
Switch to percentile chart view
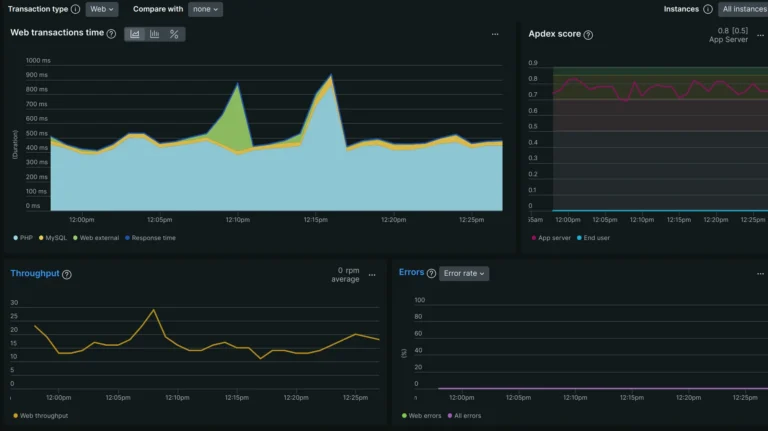point(174,34)
